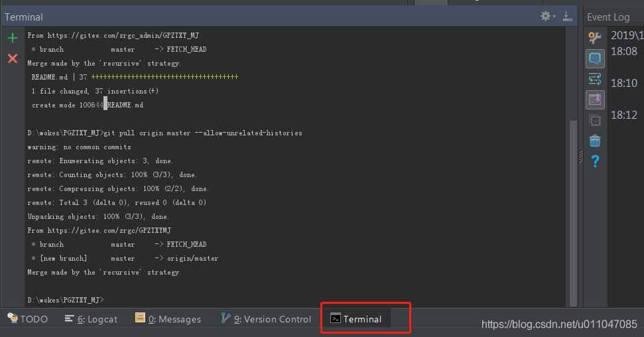
Task: Click the gitee.com/zrgc_admin/GPZTXY_MJ URL line
Action: [x=113, y=35]
